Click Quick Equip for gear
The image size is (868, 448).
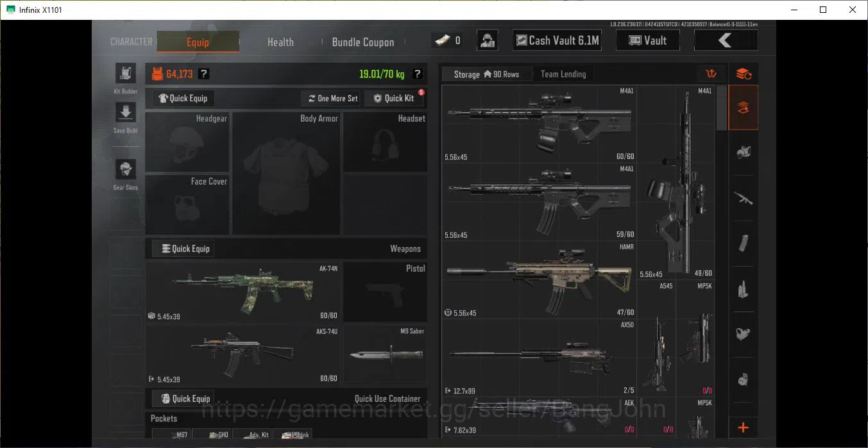[x=183, y=98]
